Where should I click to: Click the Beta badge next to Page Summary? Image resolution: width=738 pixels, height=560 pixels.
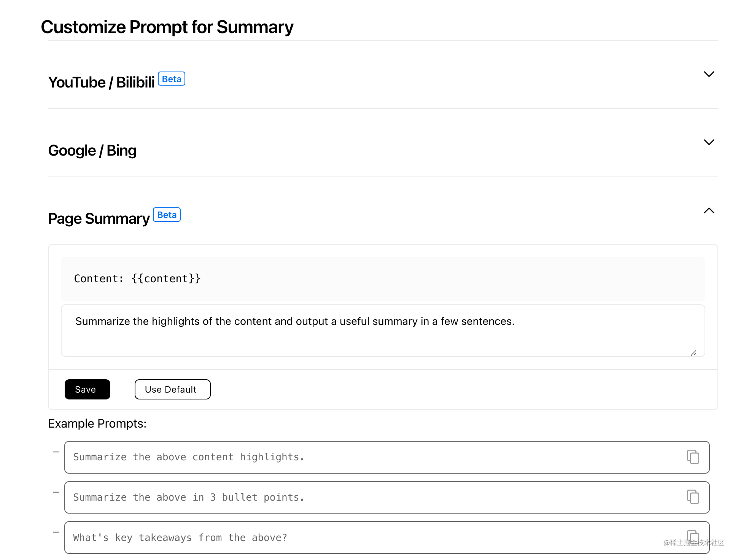click(x=167, y=215)
